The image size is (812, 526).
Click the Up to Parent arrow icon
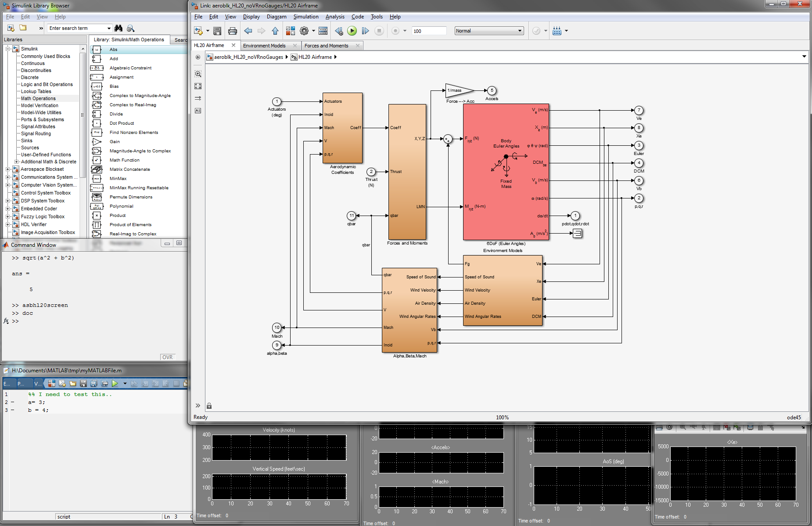[275, 31]
